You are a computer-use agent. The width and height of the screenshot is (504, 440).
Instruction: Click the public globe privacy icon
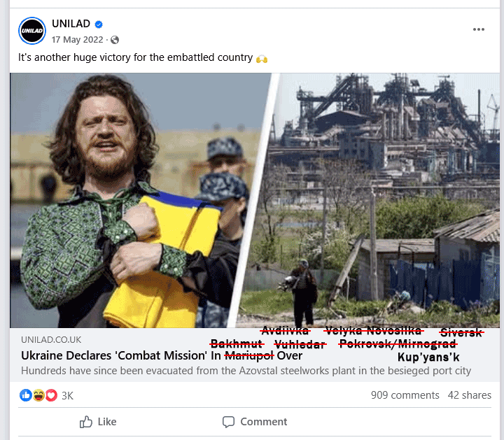(x=115, y=40)
